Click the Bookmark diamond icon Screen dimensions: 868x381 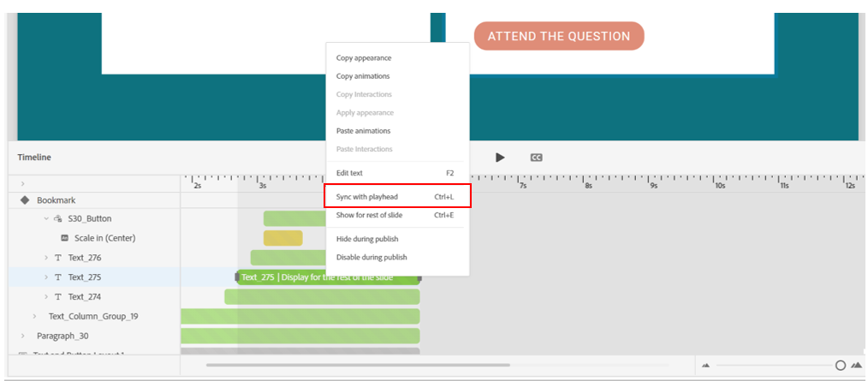point(25,200)
